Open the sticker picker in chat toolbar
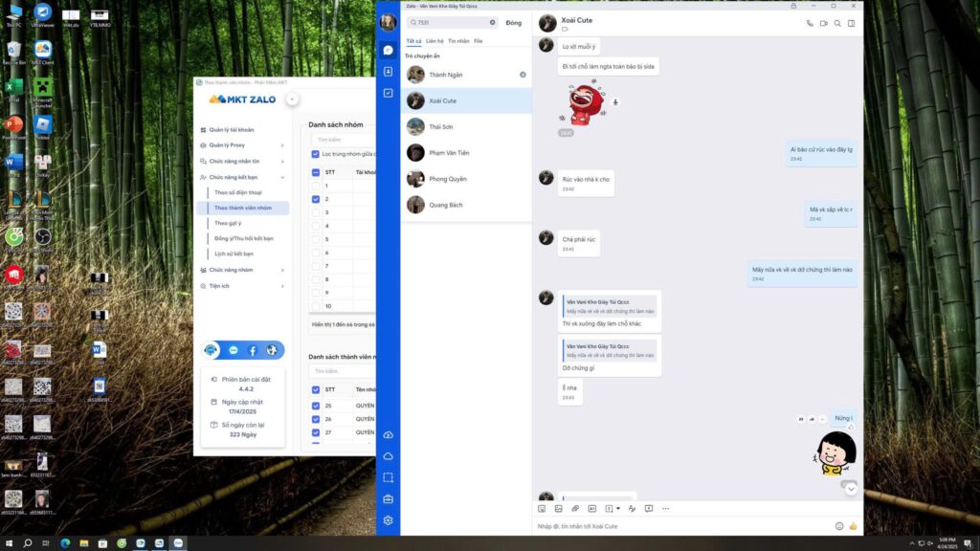This screenshot has width=980, height=551. click(542, 508)
